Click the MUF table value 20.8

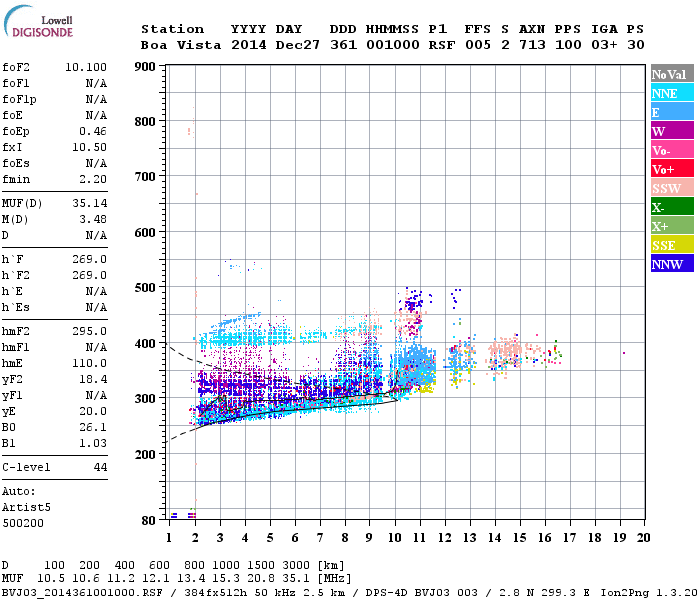(x=260, y=578)
